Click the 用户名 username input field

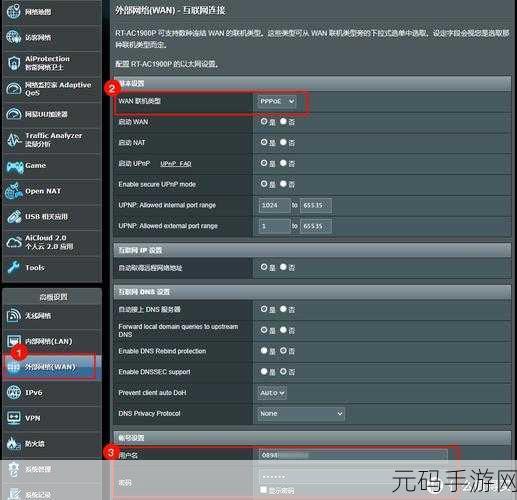coord(353,455)
